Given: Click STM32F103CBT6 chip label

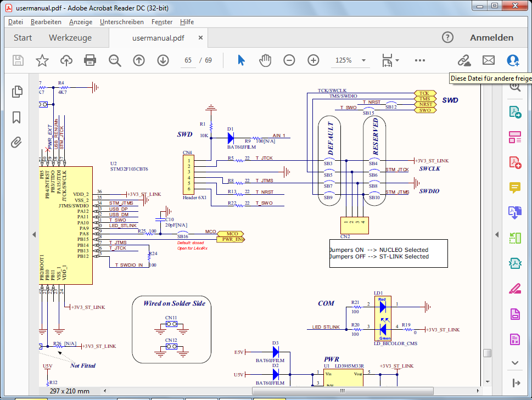Looking at the screenshot, I should click(x=129, y=169).
